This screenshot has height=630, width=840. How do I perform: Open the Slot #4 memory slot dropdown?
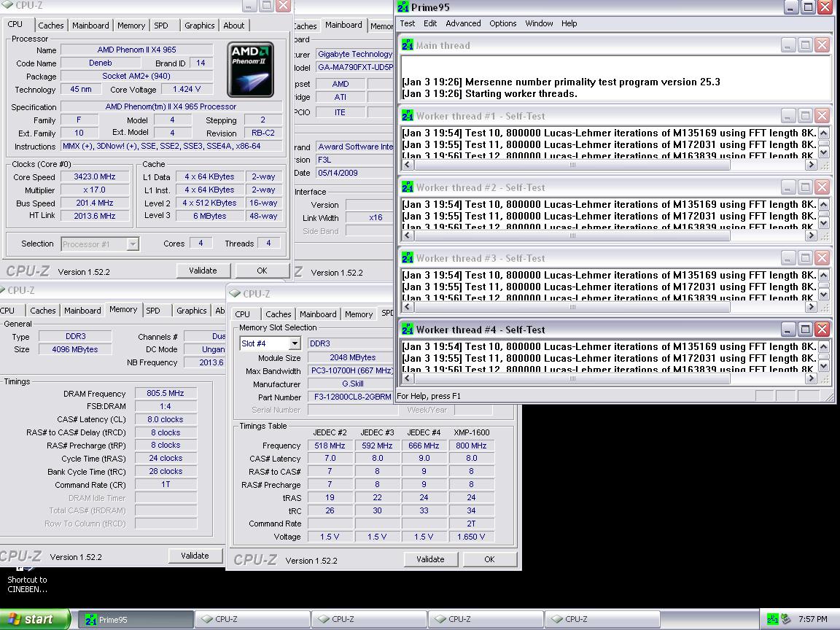294,343
